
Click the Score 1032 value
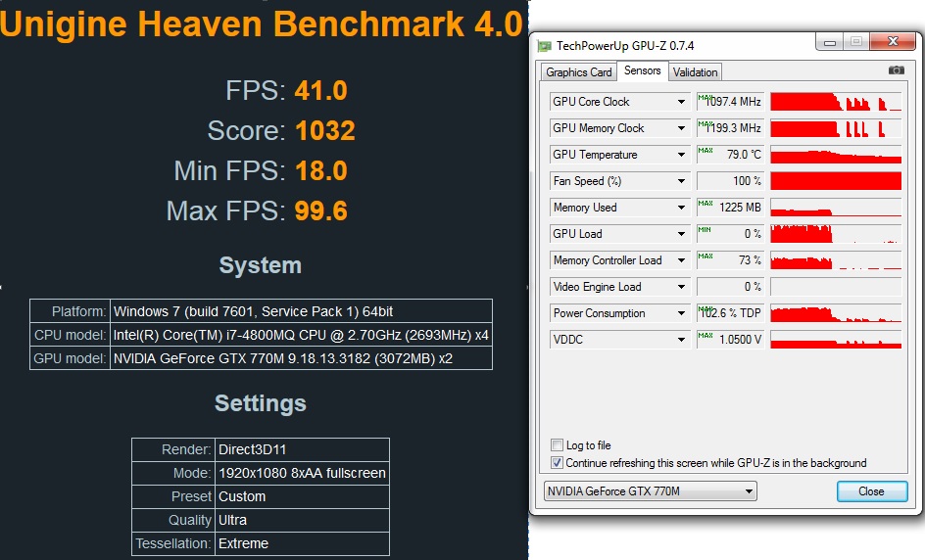(325, 131)
